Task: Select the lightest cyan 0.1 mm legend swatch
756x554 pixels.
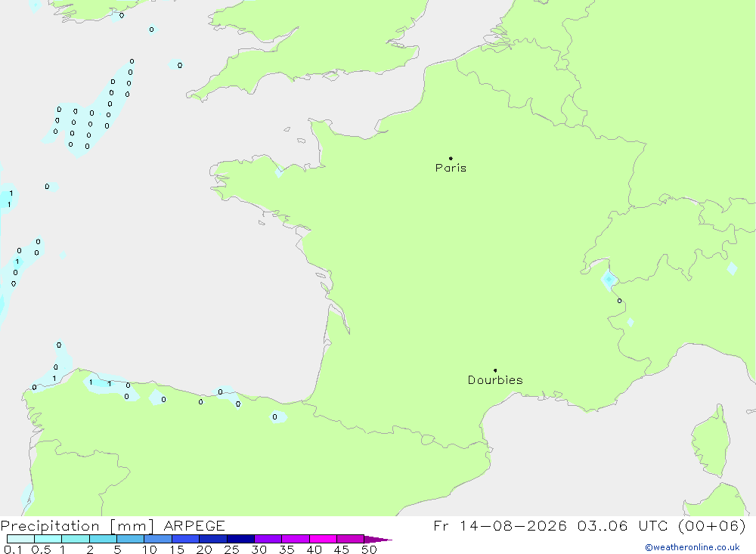Action: [20, 539]
